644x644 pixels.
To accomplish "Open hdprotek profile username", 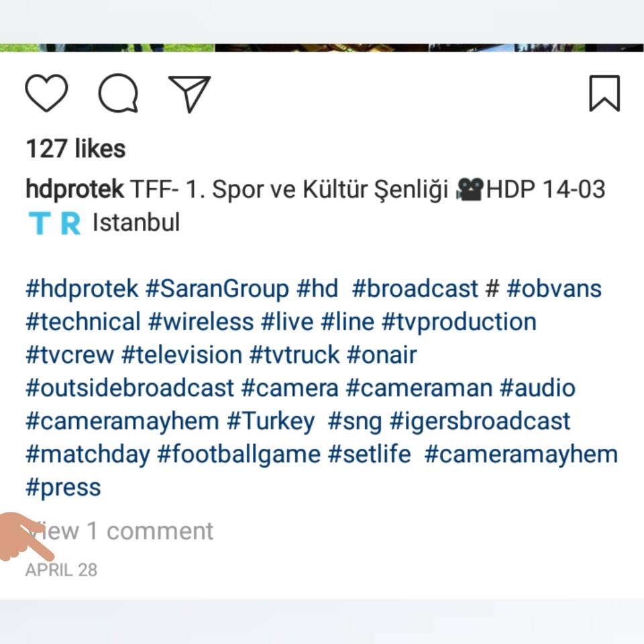I will pyautogui.click(x=74, y=189).
